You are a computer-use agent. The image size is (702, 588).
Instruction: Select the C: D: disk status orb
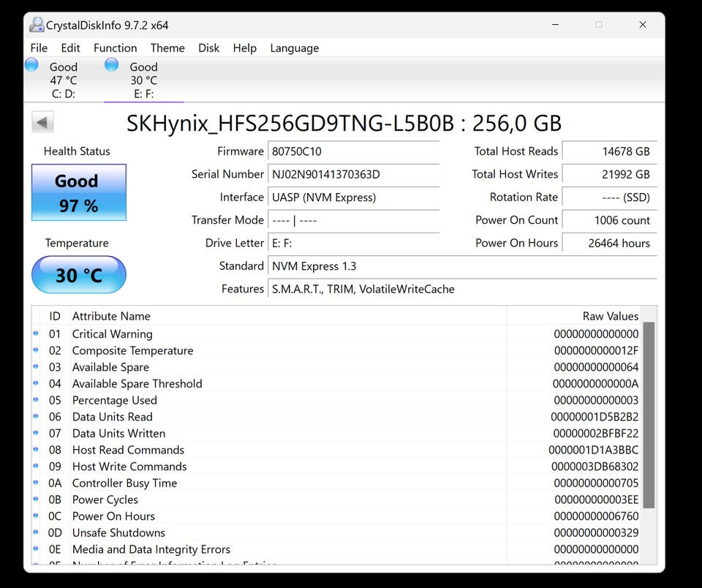point(31,66)
